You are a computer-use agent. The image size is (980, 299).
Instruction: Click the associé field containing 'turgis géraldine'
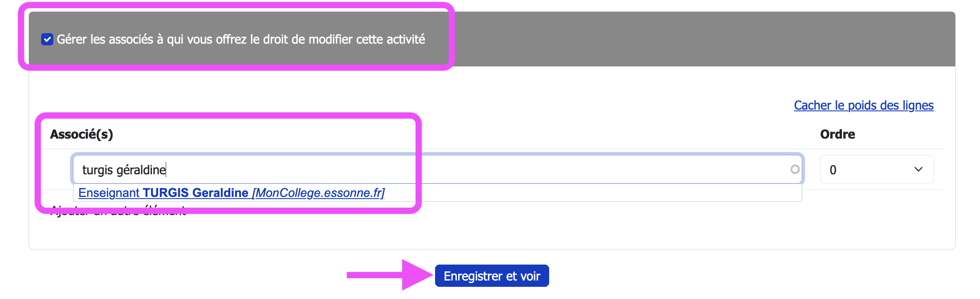pos(436,170)
